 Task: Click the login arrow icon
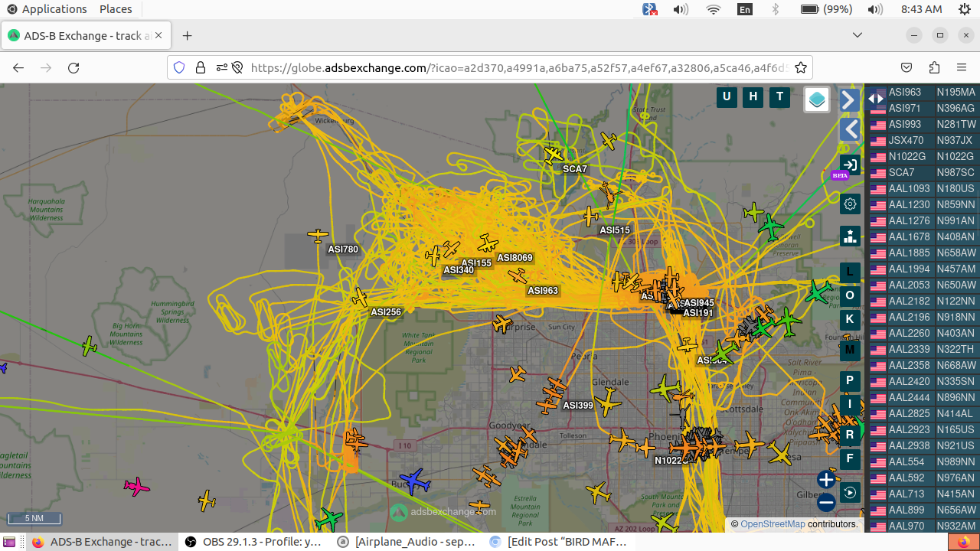point(850,165)
